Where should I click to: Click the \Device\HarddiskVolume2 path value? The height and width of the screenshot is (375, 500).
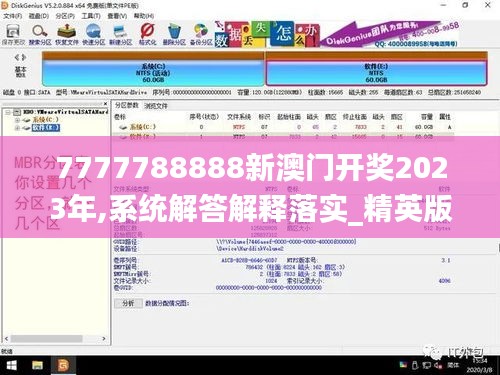coord(250,249)
